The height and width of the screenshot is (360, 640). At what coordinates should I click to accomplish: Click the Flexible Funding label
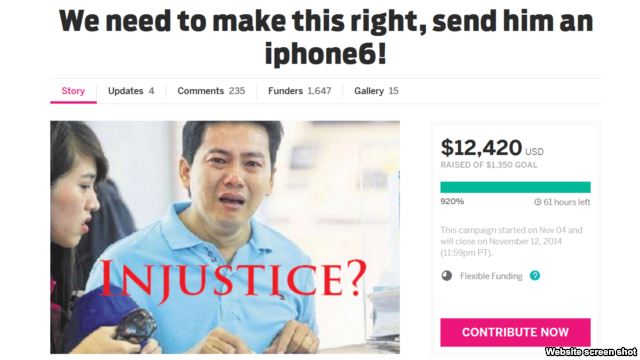point(491,276)
